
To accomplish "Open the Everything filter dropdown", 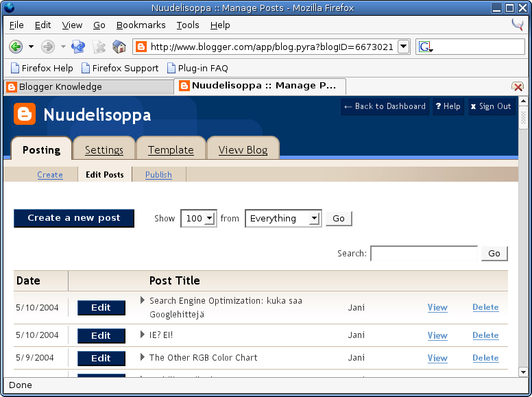I will pyautogui.click(x=282, y=218).
